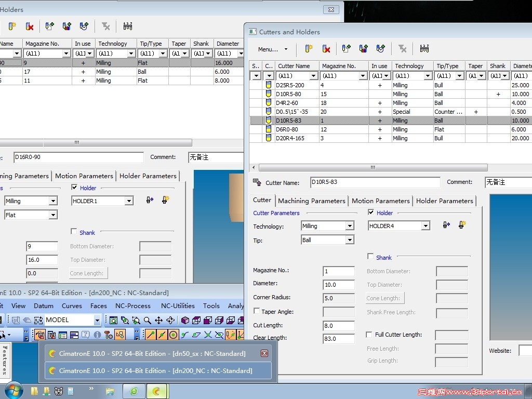
Task: Click the horizontal scrollbar under the front cutter table
Action: pos(373,167)
